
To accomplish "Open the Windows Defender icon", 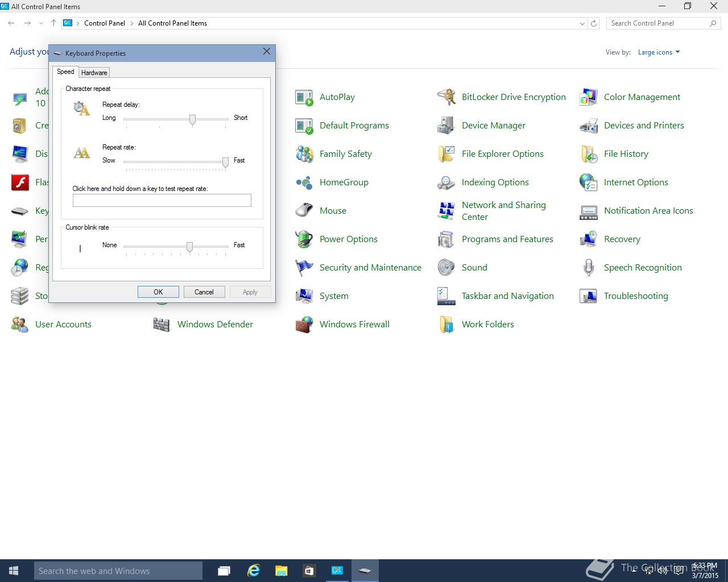I will [162, 325].
